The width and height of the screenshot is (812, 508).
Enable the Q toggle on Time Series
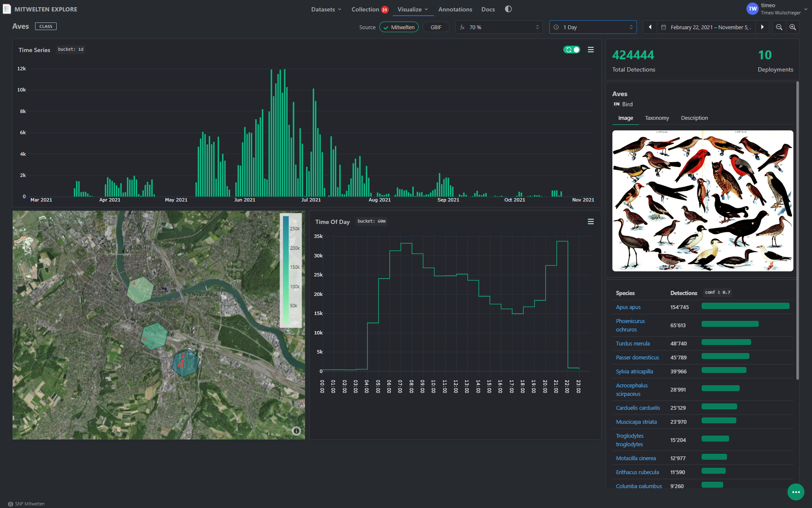tap(571, 50)
